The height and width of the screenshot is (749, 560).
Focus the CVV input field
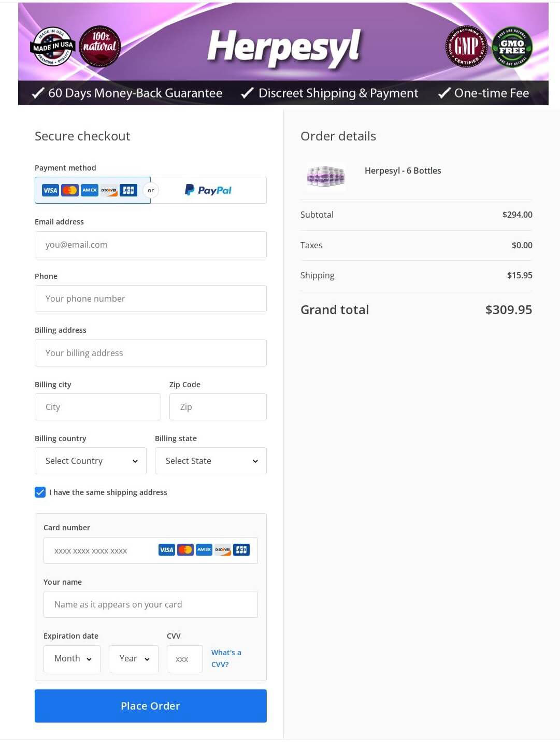tap(184, 659)
